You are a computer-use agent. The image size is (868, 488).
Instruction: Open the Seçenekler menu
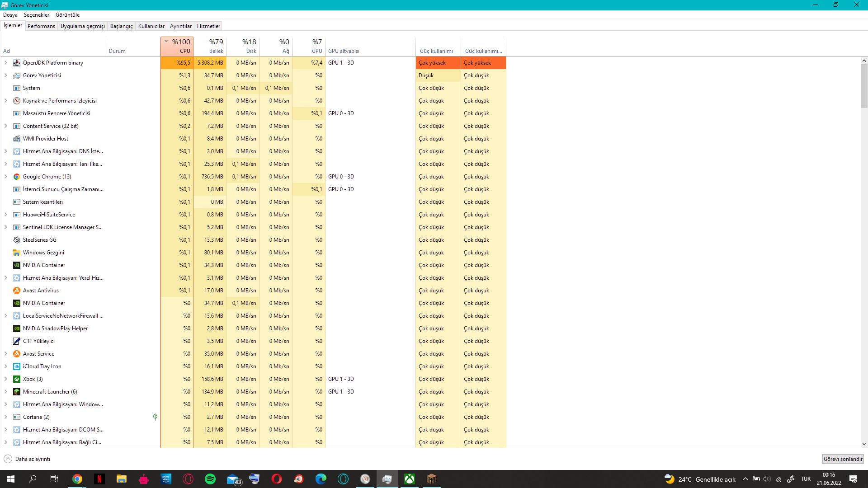coord(36,15)
